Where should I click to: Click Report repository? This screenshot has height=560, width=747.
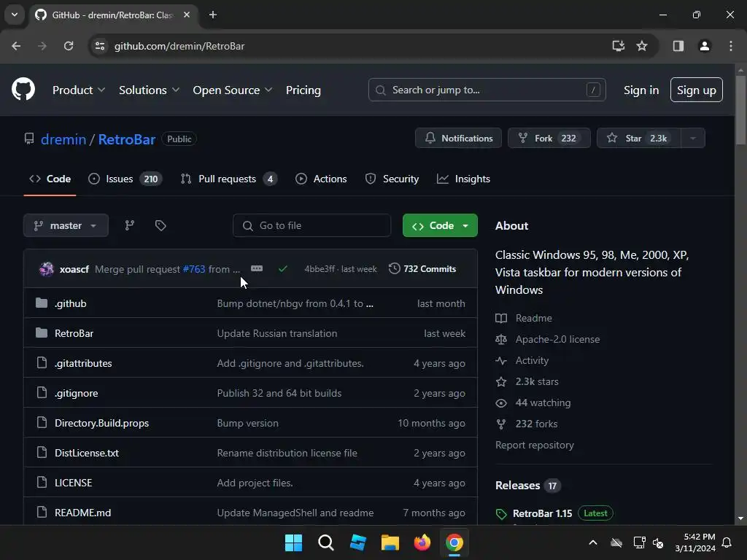(x=535, y=445)
